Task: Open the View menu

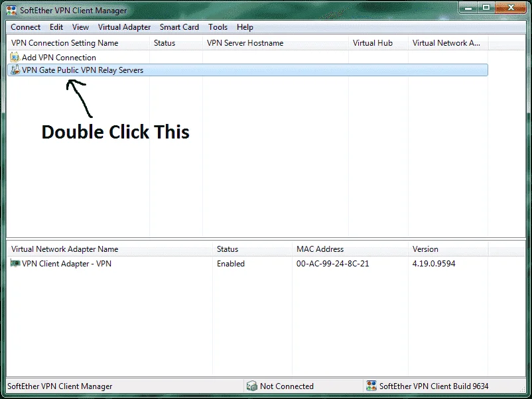Action: [x=80, y=27]
